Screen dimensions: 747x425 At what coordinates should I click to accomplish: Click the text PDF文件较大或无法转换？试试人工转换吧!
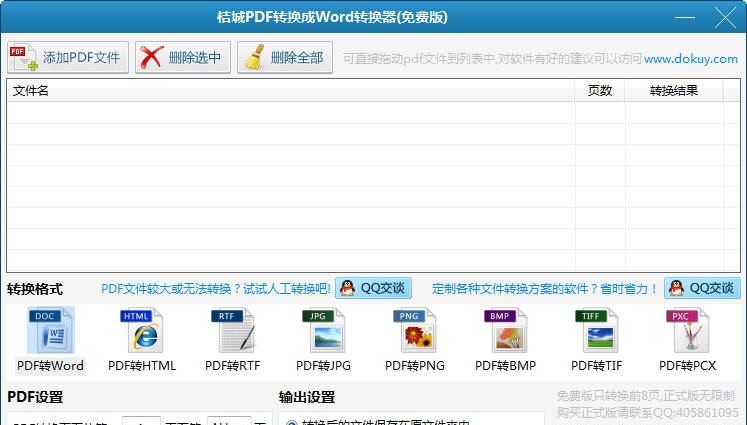pyautogui.click(x=216, y=289)
